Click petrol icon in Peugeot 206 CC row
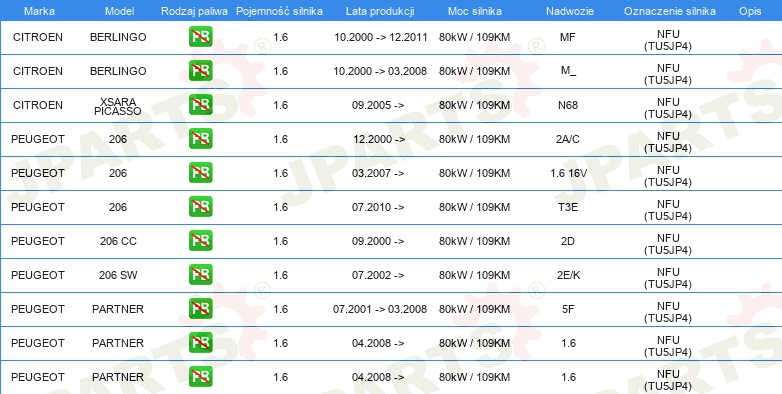Image resolution: width=782 pixels, height=394 pixels. point(200,241)
